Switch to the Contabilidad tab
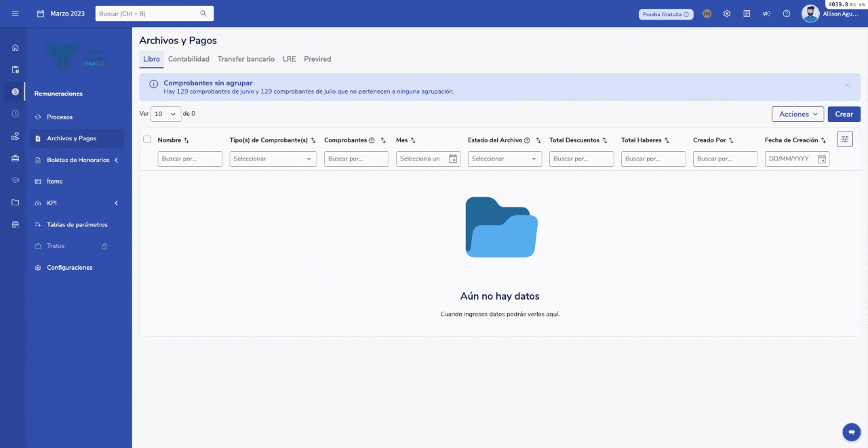Screen dimensions: 868x448 pos(189,59)
